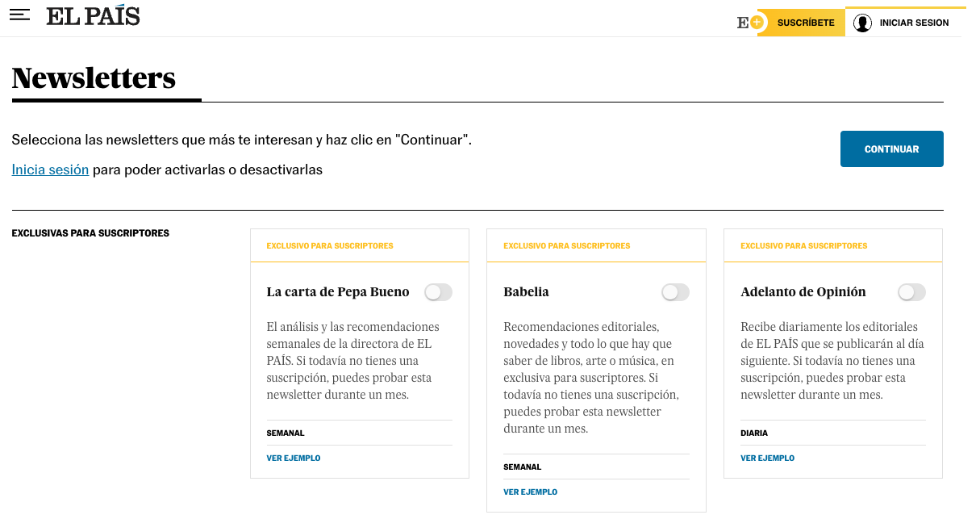Click SEMANAL label in Pepa Bueno card
Image resolution: width=980 pixels, height=519 pixels.
coord(286,433)
